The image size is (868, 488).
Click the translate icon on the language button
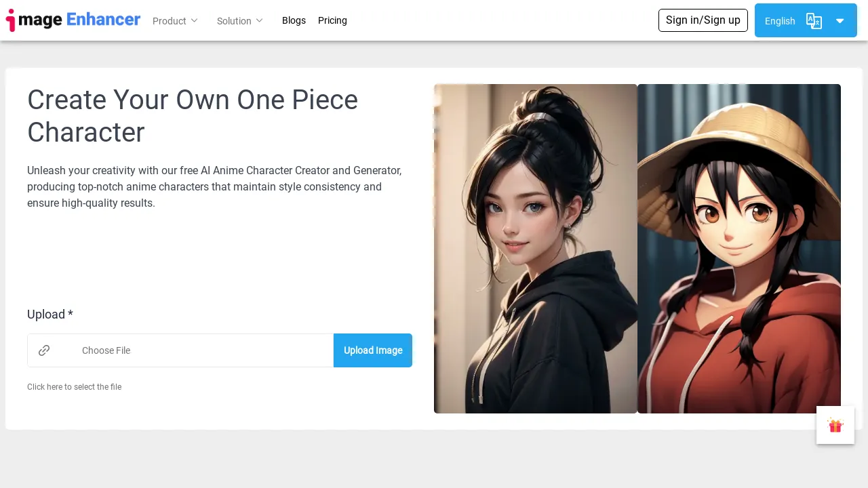click(814, 21)
